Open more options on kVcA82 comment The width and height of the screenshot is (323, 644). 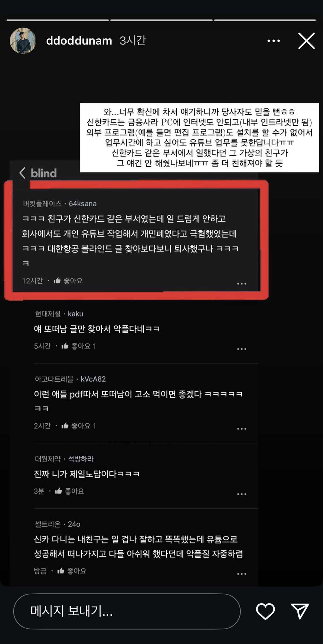242,429
